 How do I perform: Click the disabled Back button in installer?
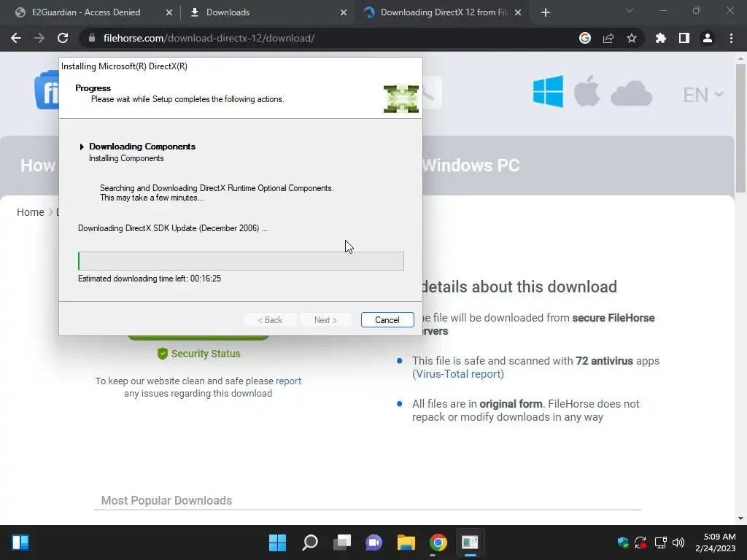270,320
